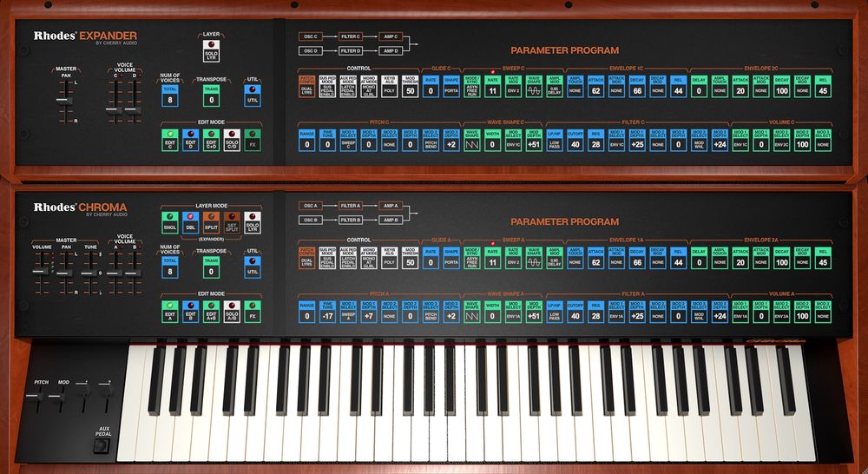Click Envelope 2C DECAY value 100
This screenshot has height=474, width=868.
pyautogui.click(x=782, y=86)
